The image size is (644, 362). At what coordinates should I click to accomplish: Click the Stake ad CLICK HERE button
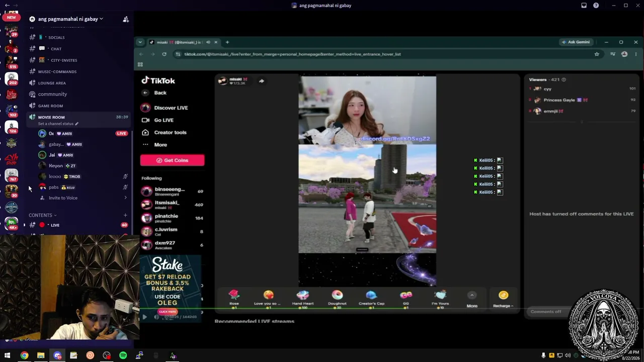[x=167, y=312]
